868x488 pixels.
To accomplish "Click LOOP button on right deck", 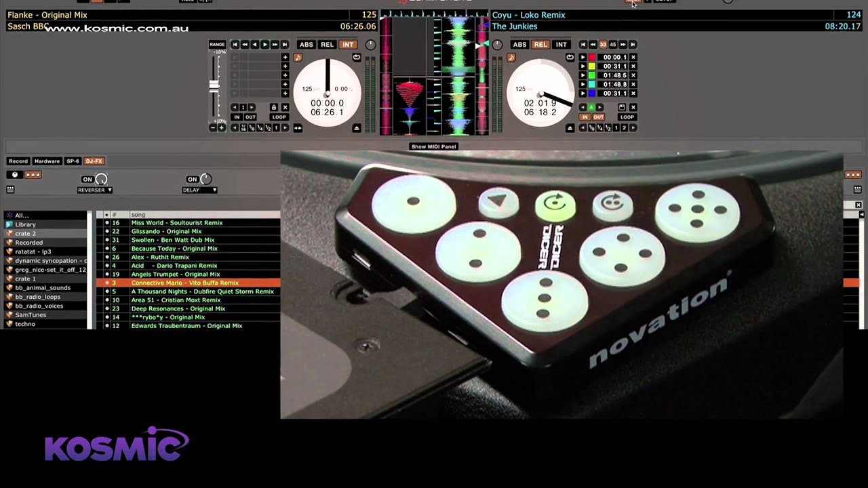I will 627,117.
